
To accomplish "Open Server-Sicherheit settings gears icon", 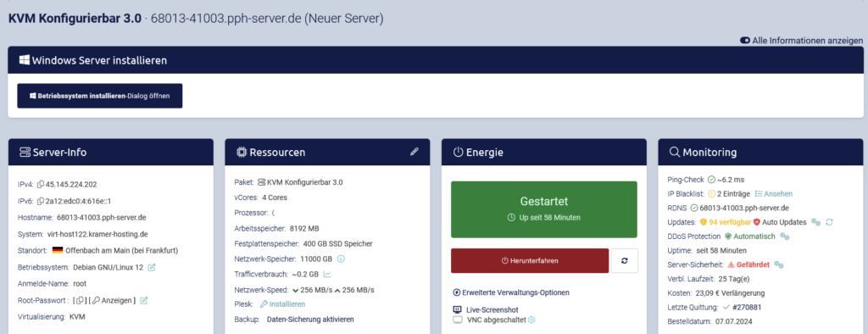I will point(779,264).
